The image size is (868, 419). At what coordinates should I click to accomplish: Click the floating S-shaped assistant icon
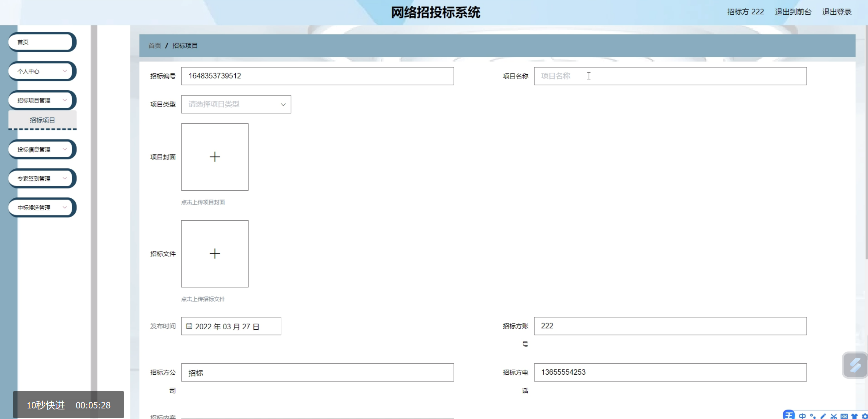click(x=855, y=365)
